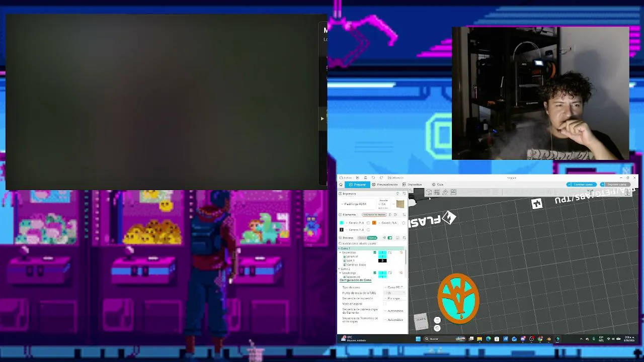
Task: Open File Explorer from the taskbar
Action: pyautogui.click(x=479, y=339)
